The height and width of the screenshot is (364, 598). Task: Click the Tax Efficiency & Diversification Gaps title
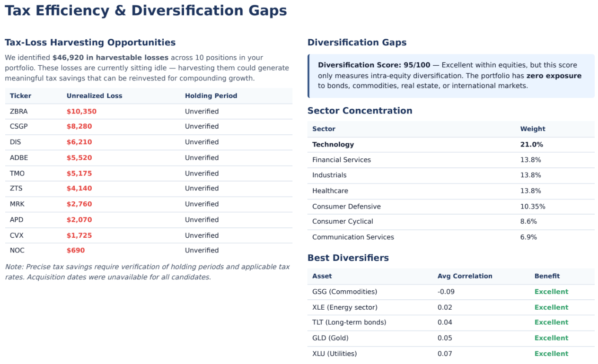click(146, 11)
